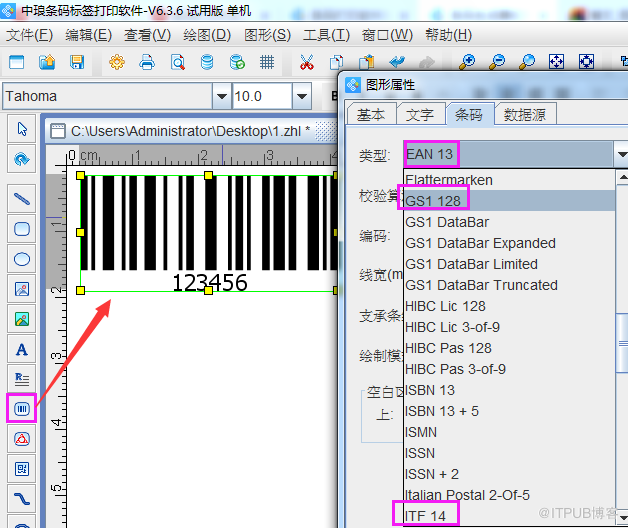Open the 文件(F) menu
The image size is (628, 528).
coord(29,35)
